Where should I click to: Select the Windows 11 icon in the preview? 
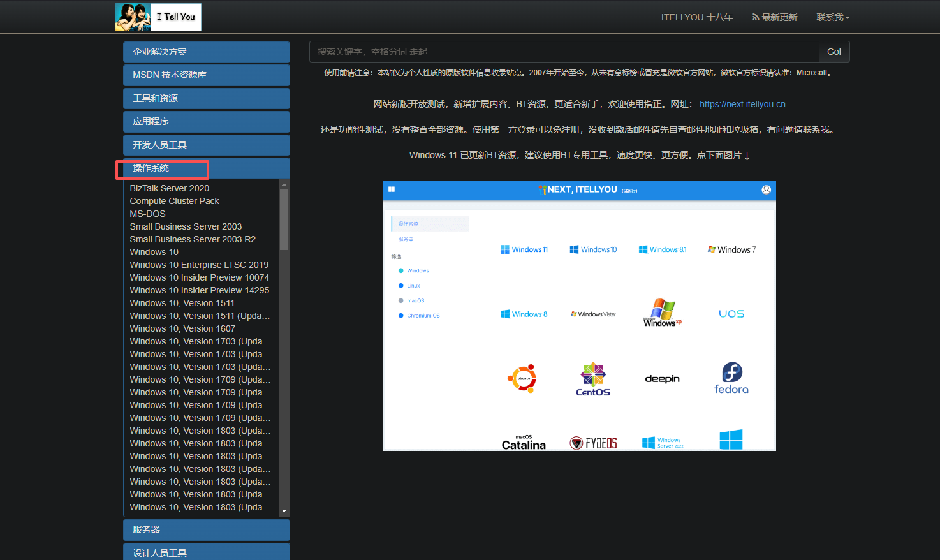(524, 249)
